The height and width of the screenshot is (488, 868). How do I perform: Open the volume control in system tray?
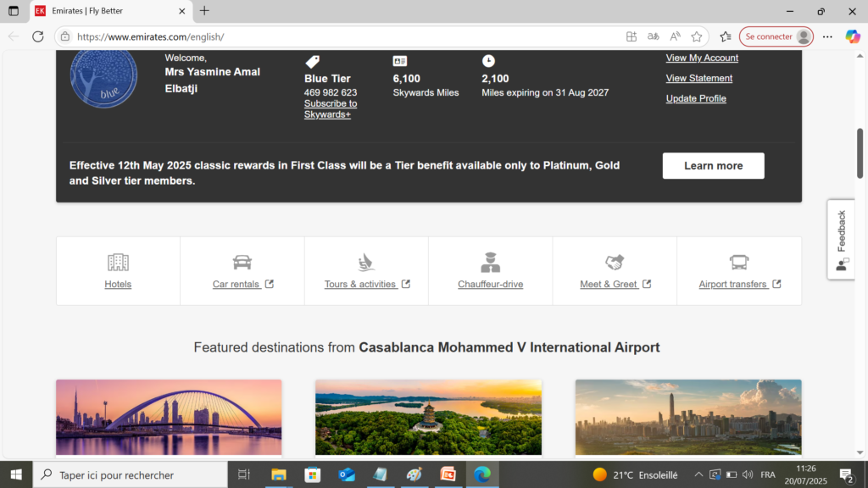click(748, 474)
